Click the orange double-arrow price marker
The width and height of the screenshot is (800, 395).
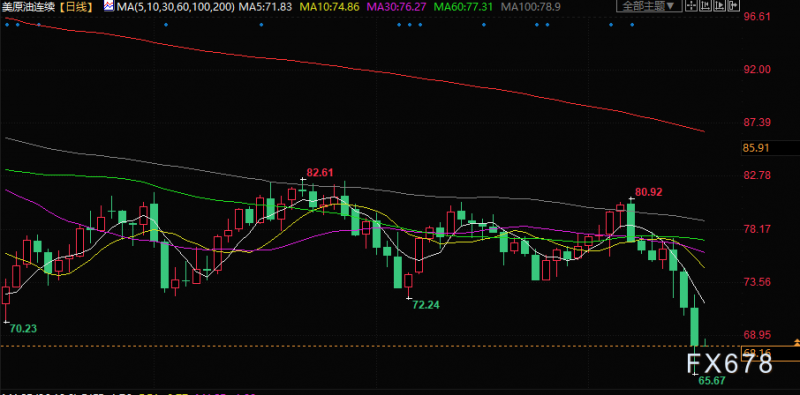point(797,342)
